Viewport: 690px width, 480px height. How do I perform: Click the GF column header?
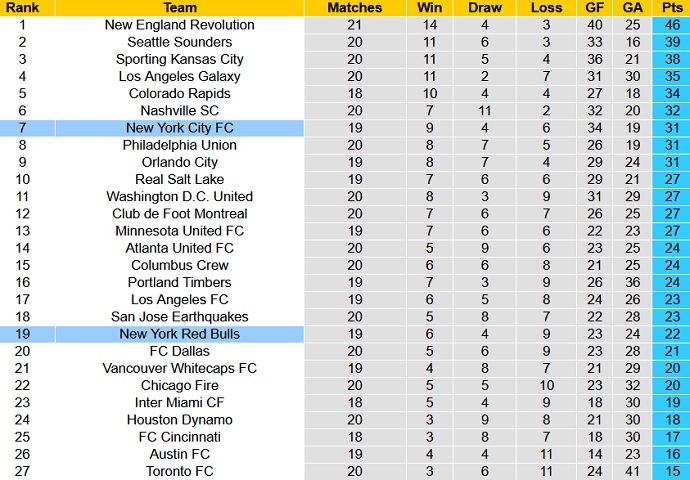click(595, 7)
